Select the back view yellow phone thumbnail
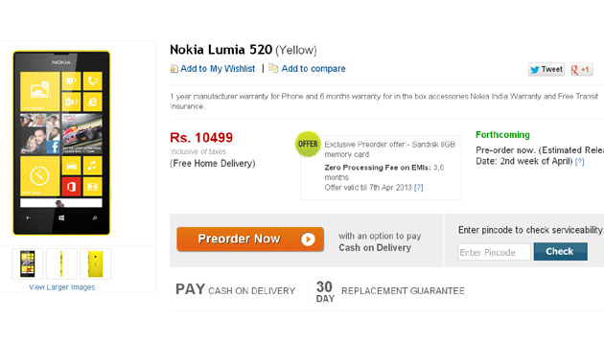 click(x=95, y=263)
